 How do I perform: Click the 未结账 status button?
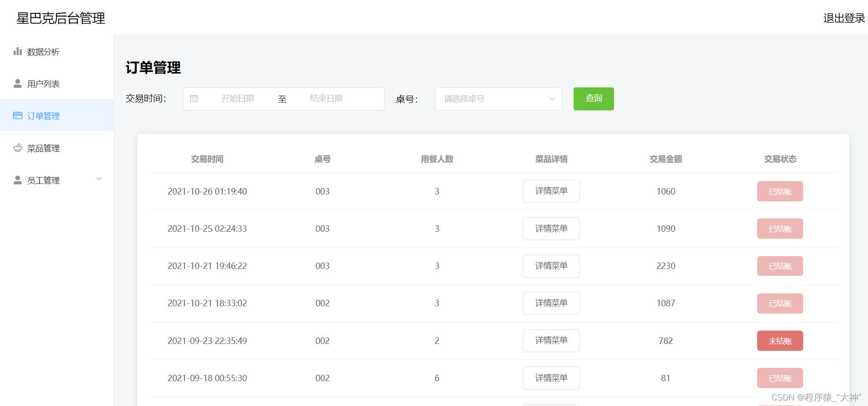(780, 341)
